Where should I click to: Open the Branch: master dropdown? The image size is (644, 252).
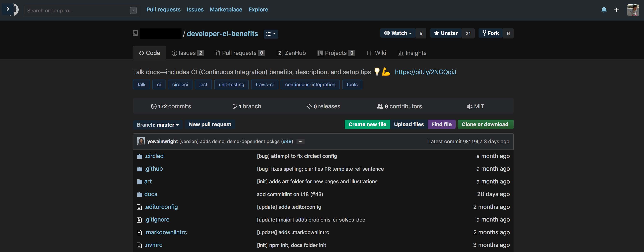[x=158, y=124]
